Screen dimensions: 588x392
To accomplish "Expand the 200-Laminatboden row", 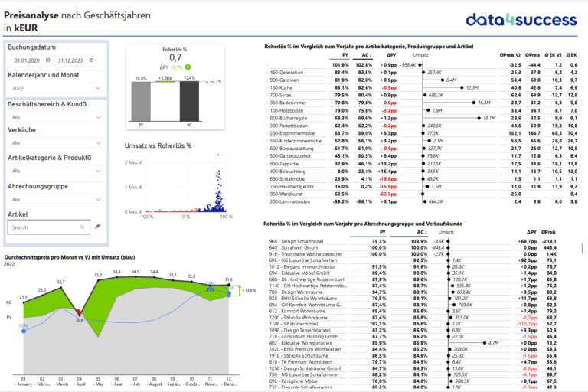I will 267,201.
